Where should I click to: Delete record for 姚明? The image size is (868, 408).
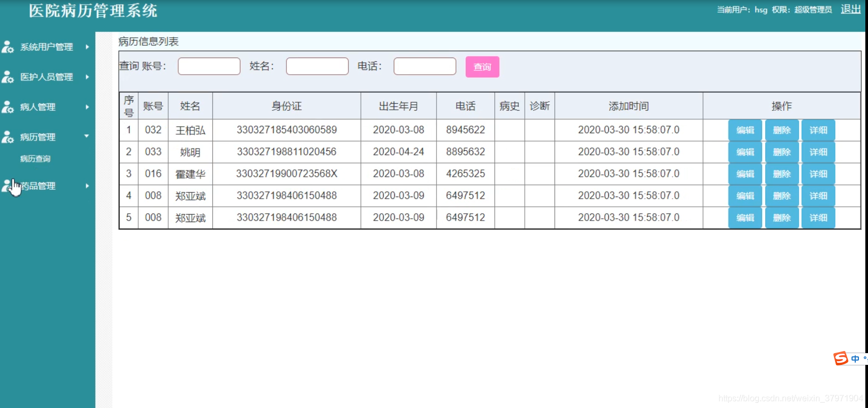pos(782,152)
